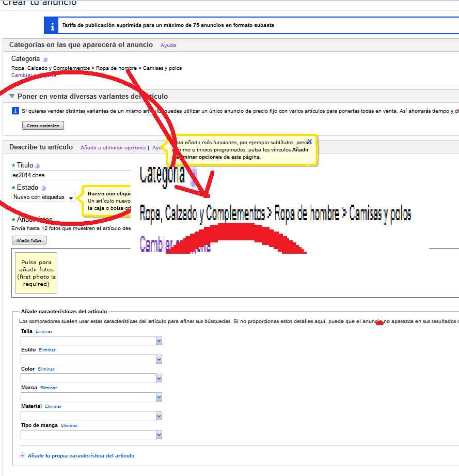The height and width of the screenshot is (476, 459).
Task: Click the plus icon for adding own characteristic
Action: (22, 456)
